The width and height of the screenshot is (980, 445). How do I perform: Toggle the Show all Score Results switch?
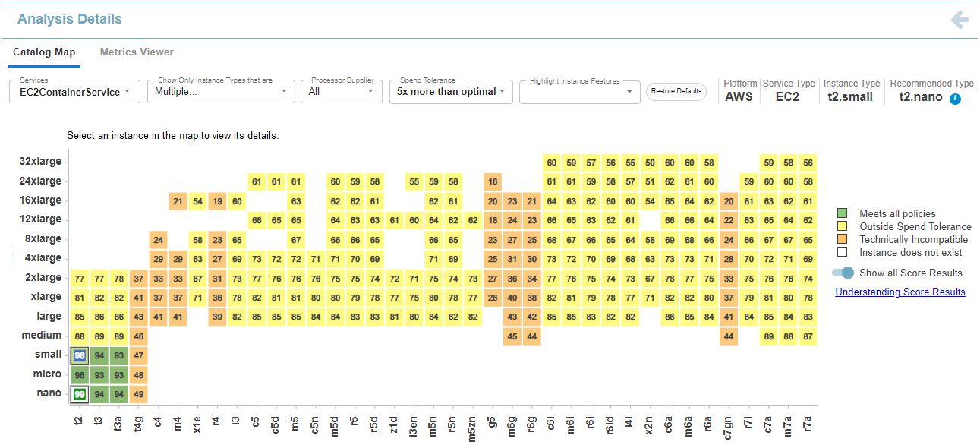[x=843, y=273]
